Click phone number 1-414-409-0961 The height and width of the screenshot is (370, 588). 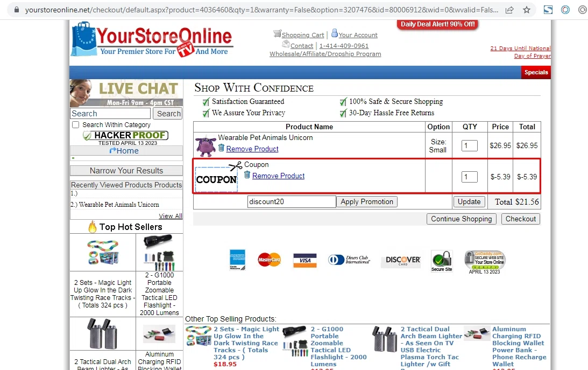344,46
